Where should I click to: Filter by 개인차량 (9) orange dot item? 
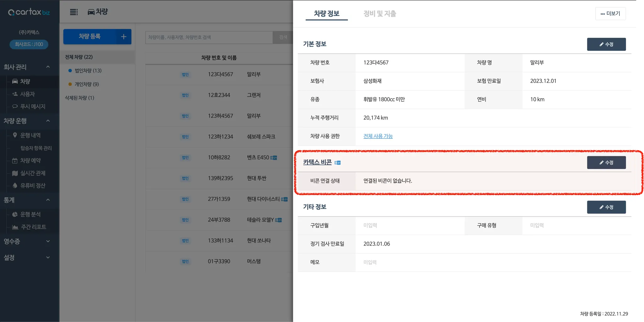pyautogui.click(x=84, y=84)
